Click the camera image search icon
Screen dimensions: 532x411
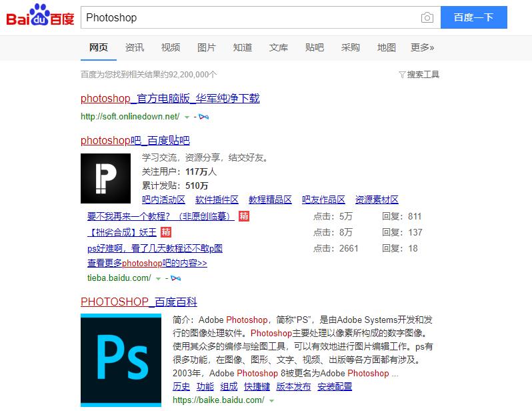(x=427, y=18)
